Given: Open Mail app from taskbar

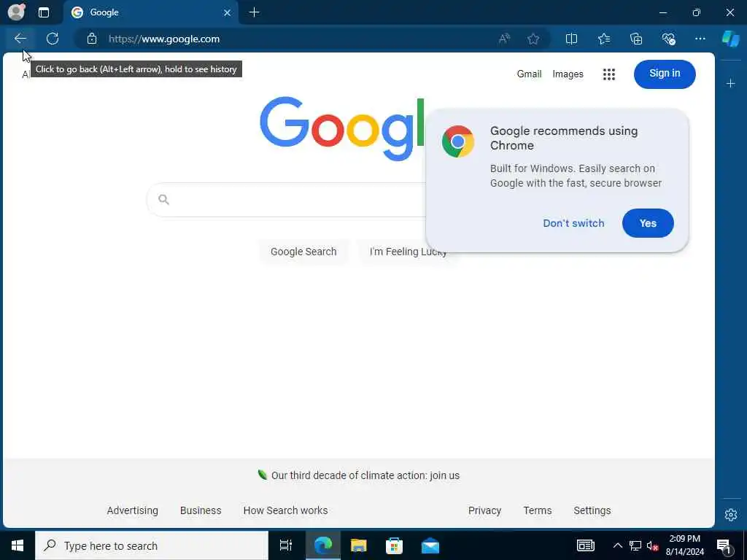Looking at the screenshot, I should pos(430,545).
